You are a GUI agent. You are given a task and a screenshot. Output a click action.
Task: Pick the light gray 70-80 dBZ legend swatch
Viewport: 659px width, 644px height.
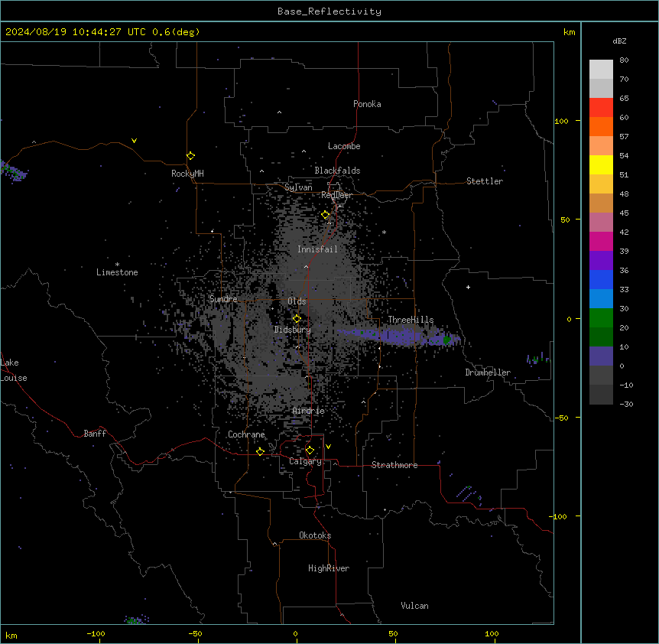[x=601, y=70]
